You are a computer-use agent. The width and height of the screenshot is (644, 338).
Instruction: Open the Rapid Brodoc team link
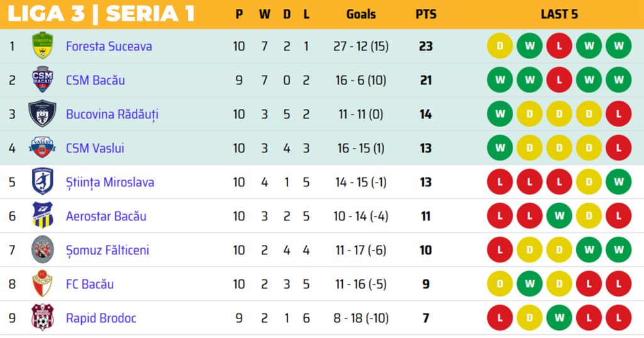point(101,318)
